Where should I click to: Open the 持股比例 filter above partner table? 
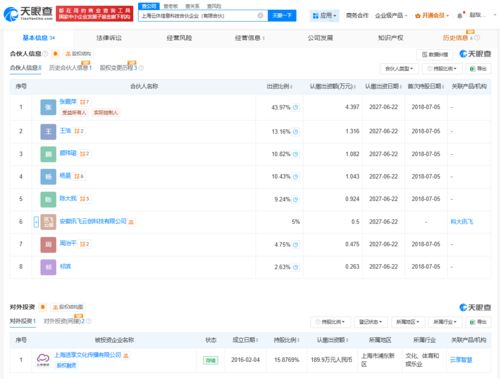(442, 69)
